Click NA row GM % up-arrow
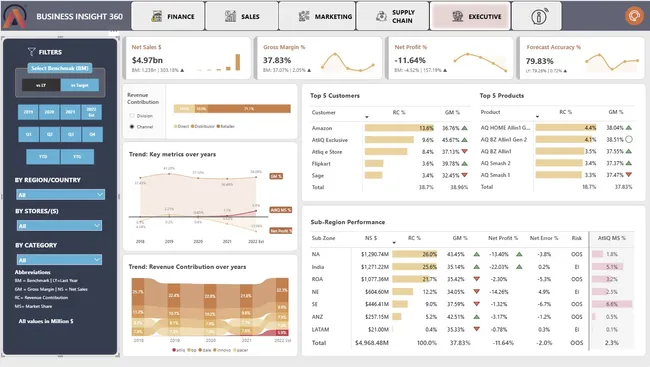 pos(477,254)
